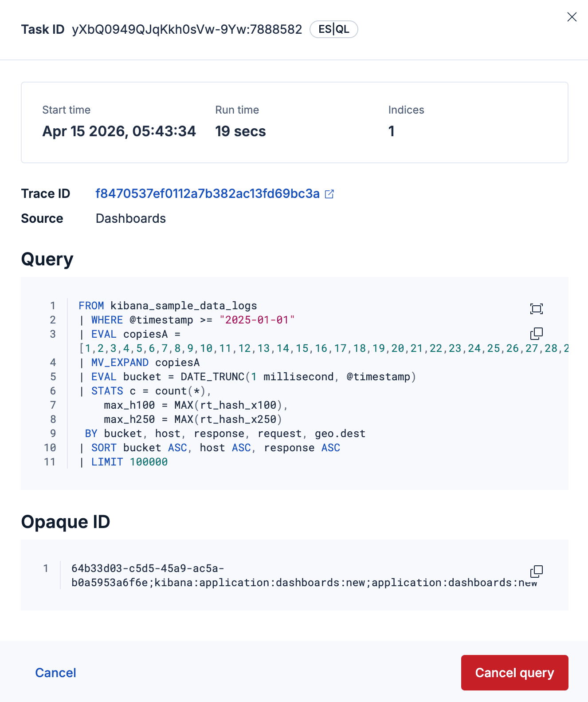Select the Task ID text
The height and width of the screenshot is (702, 588).
(x=187, y=30)
